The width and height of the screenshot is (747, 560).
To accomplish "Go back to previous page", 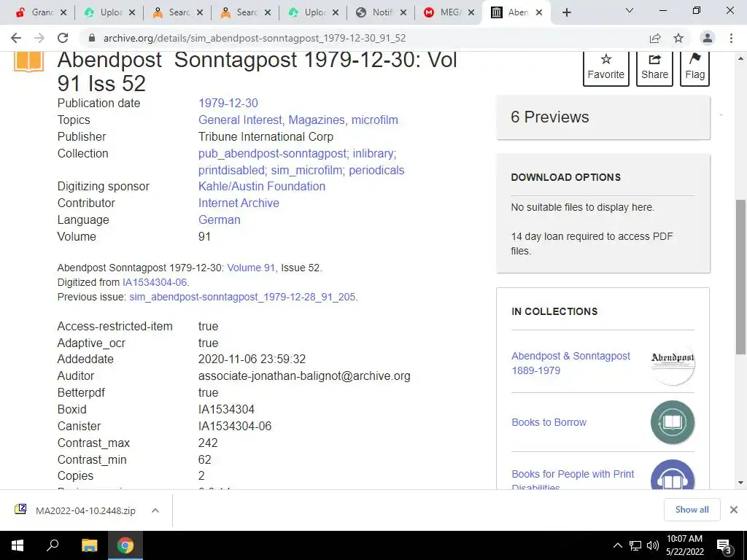I will tap(16, 38).
